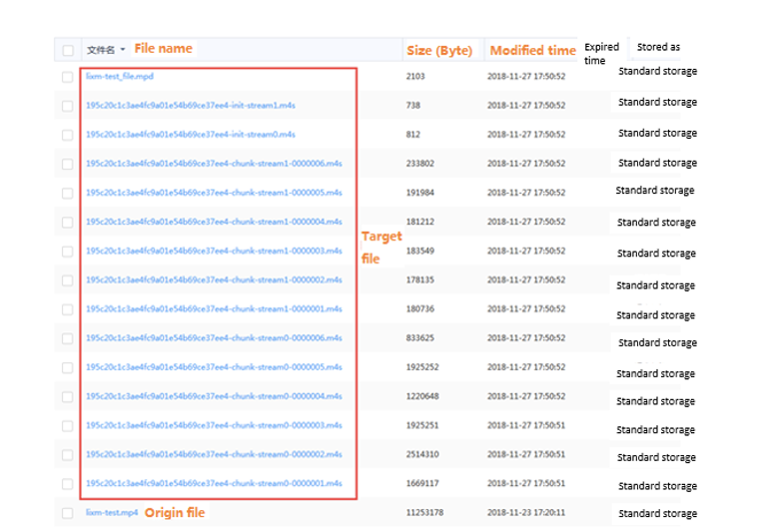Click the size value 2514310
The height and width of the screenshot is (532, 770).
tap(422, 454)
